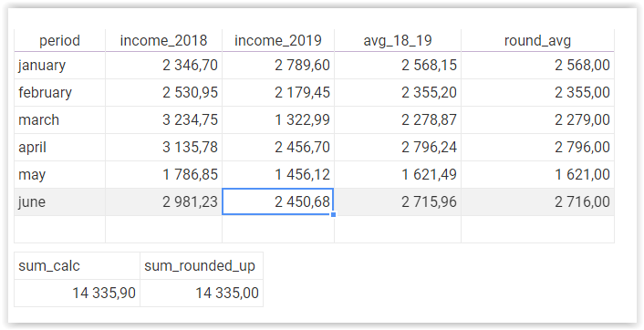The image size is (644, 330).
Task: Select cell with value 1 456,12
Action: (278, 174)
